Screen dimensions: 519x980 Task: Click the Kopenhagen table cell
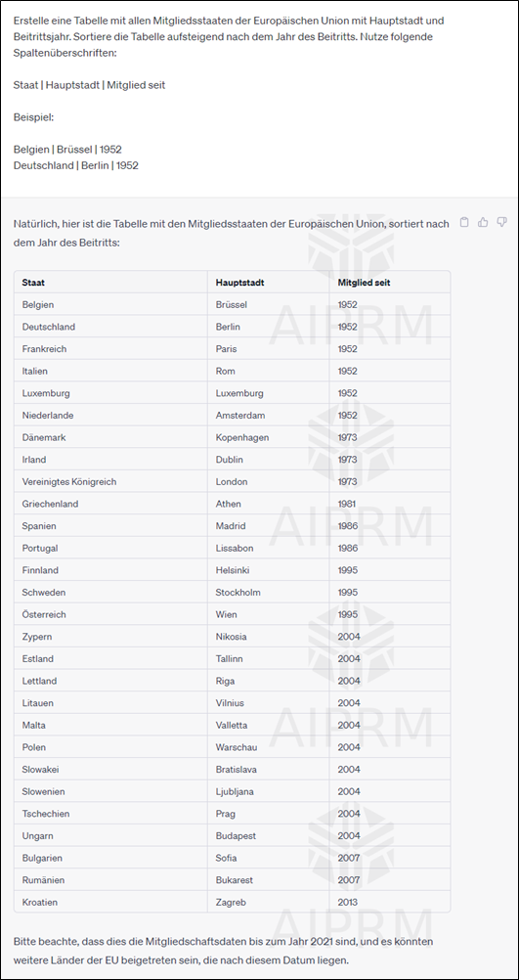coord(242,437)
